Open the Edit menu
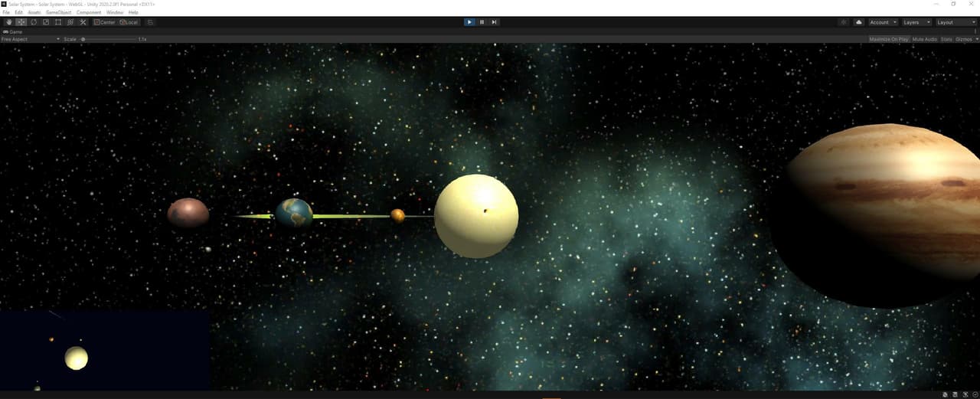This screenshot has width=980, height=399. (x=18, y=13)
